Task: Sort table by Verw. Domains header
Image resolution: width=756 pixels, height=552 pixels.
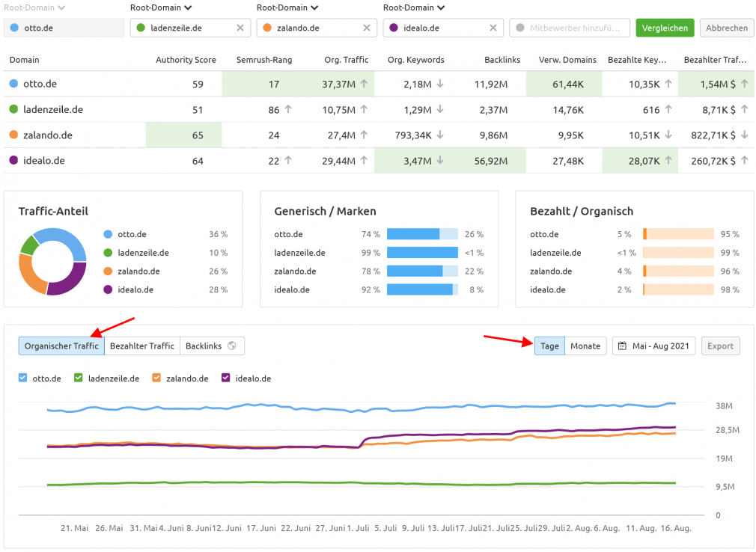Action: coord(567,60)
